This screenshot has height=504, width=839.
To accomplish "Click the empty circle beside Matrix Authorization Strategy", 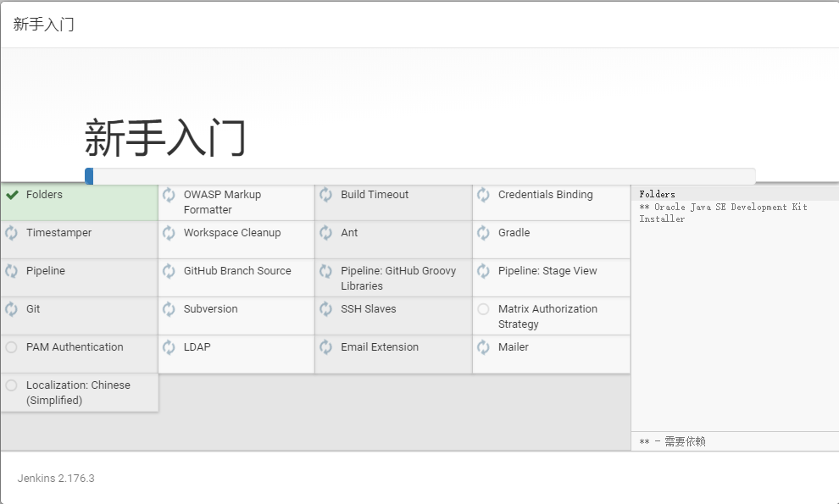I will point(483,309).
